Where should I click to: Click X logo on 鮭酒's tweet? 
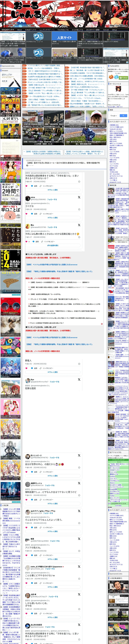[79, 539]
